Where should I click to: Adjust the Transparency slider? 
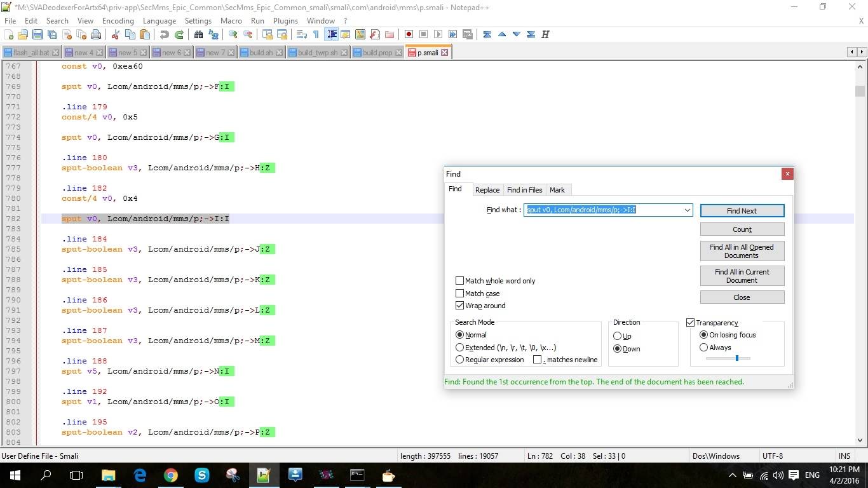[x=736, y=358]
